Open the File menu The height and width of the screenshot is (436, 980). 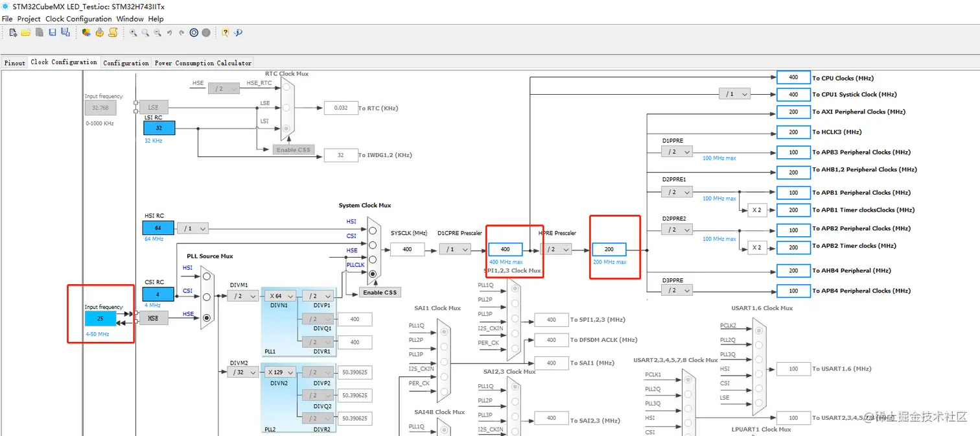click(7, 19)
